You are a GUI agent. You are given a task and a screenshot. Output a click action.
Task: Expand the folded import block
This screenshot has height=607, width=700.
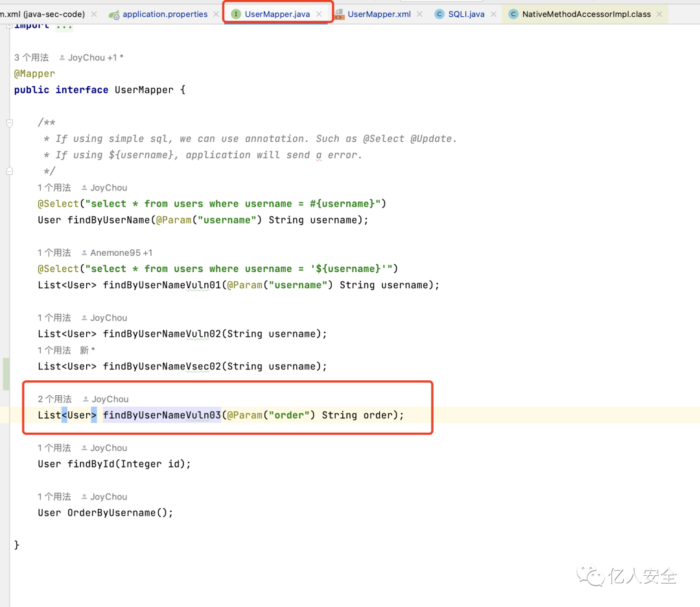pos(64,27)
